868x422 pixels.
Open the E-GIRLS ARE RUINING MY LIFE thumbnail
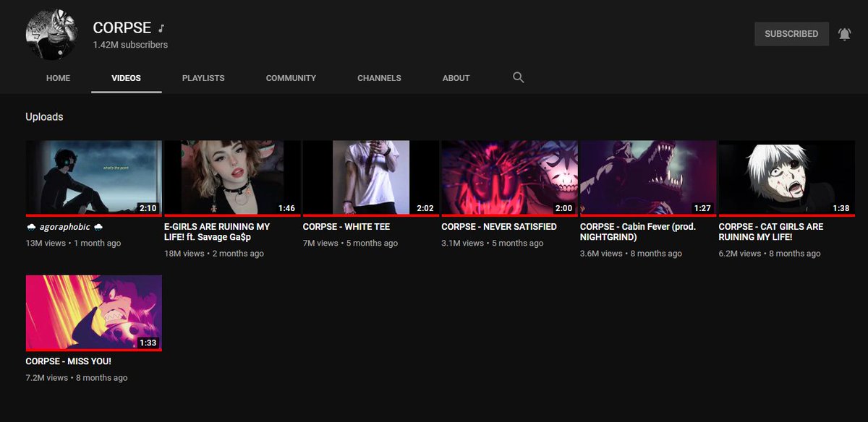coord(232,177)
